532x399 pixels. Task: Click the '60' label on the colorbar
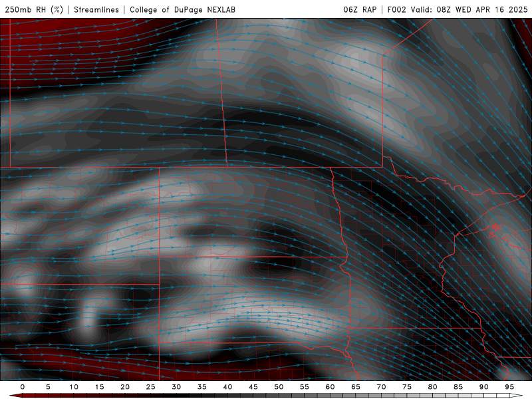[330, 387]
